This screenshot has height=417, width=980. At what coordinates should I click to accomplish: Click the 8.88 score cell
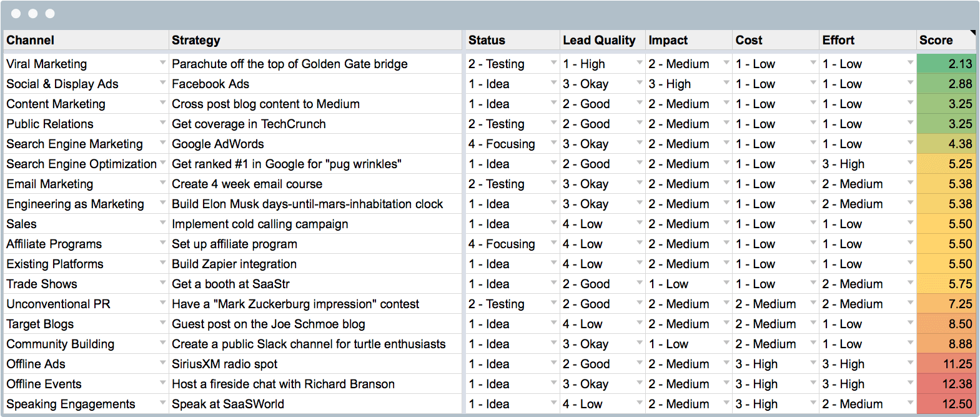946,344
